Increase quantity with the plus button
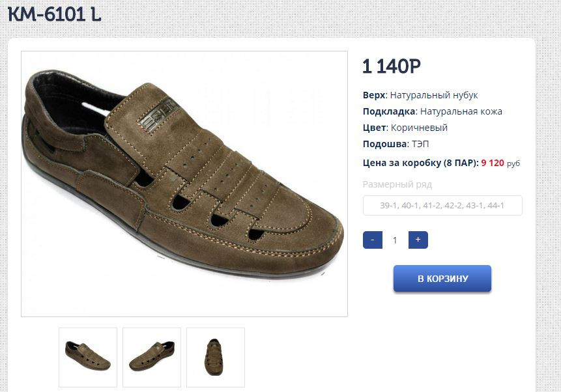 pyautogui.click(x=418, y=240)
